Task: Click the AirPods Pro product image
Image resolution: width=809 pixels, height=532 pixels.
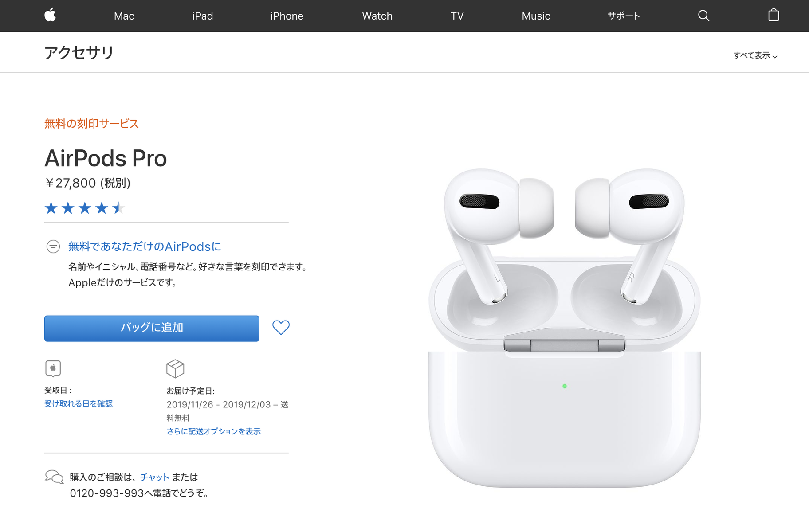Action: 565,328
